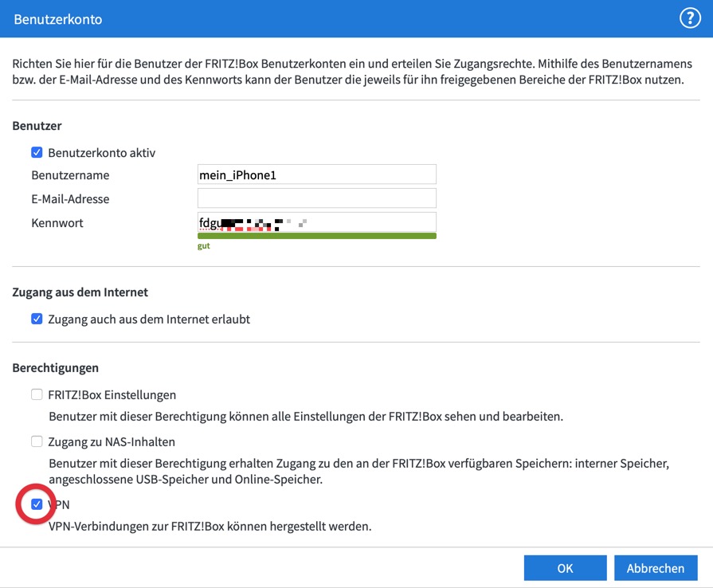
Task: Cancel the dialog with Abbrechen
Action: point(656,568)
